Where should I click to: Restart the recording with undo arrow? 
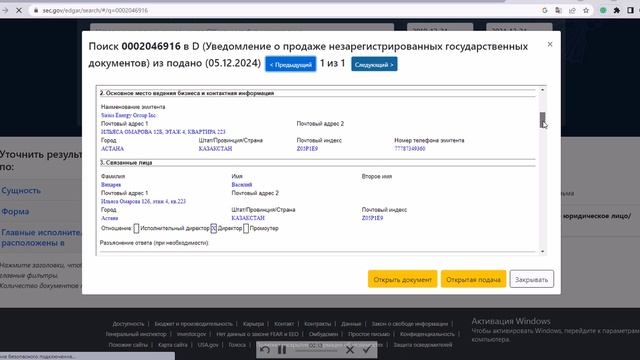[265, 350]
